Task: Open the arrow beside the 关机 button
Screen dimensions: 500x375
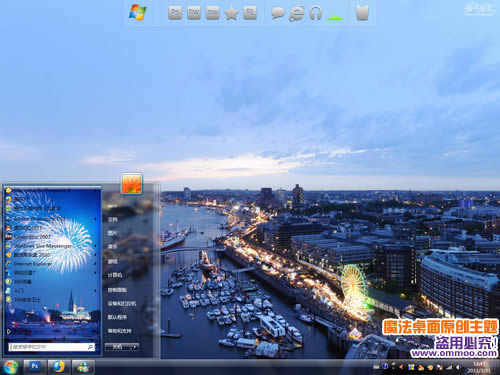Action: [x=135, y=347]
